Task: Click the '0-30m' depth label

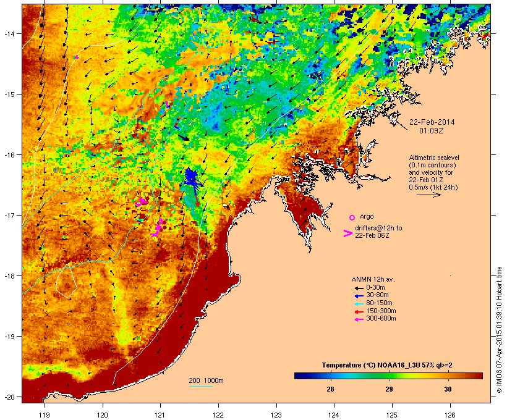Action: coord(375,288)
